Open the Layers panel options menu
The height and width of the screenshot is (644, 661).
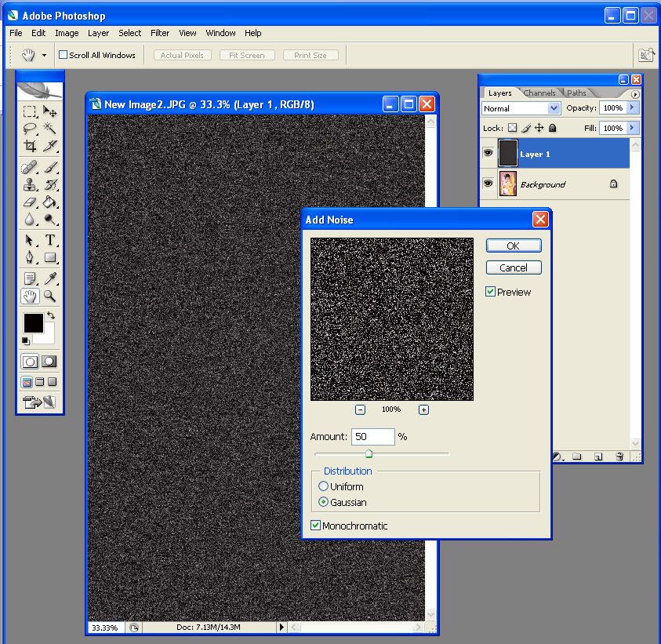click(x=635, y=94)
